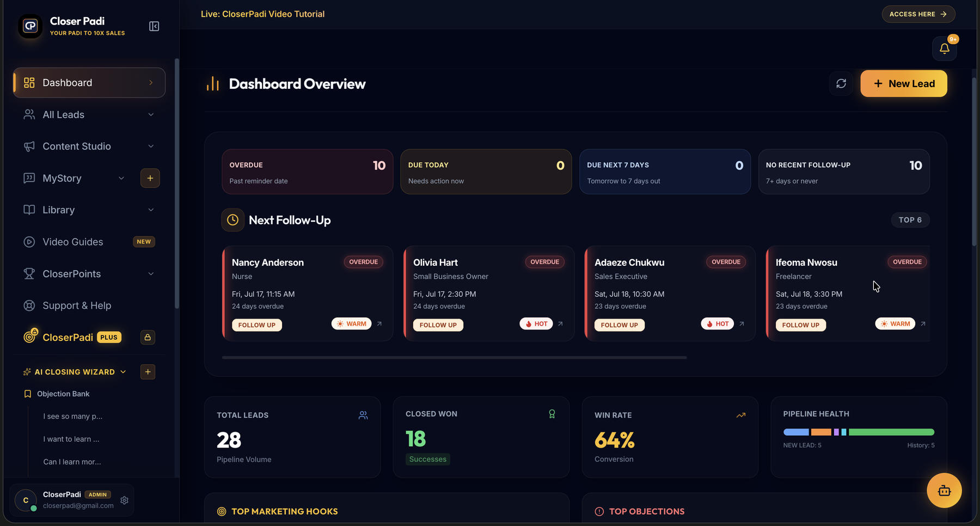
Task: Click the Next Follow-Up clock icon
Action: (232, 220)
